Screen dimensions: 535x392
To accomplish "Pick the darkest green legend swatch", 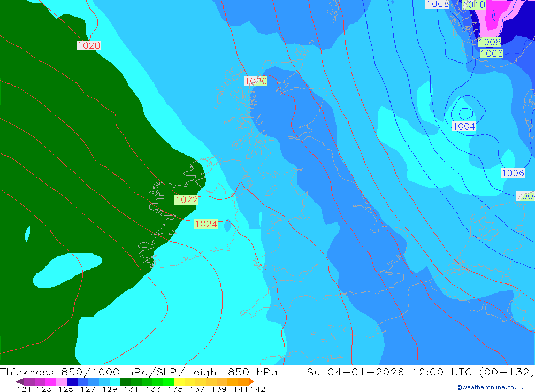I will coord(126,381).
